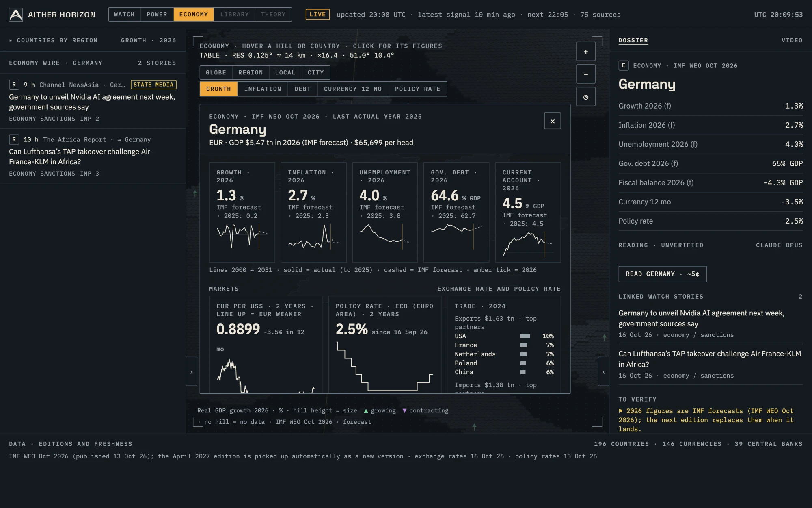Viewport: 812px width, 508px height.
Task: Click the France export share bar
Action: (524, 345)
